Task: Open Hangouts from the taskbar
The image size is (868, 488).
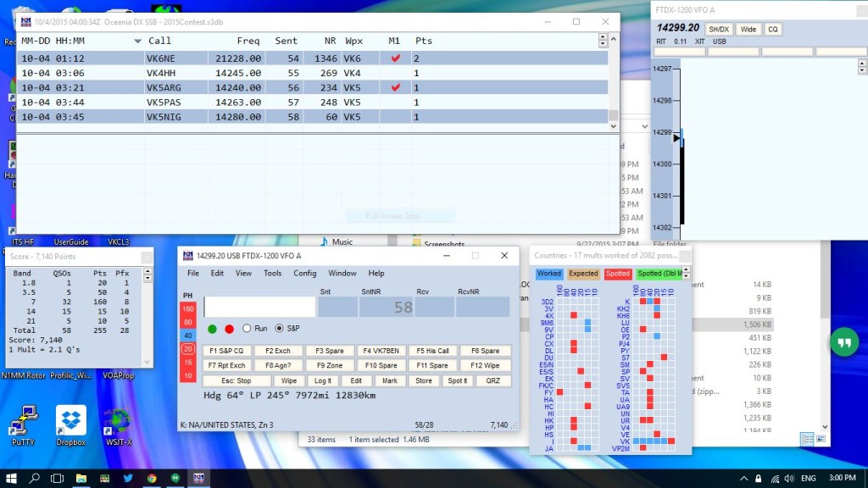Action: [x=175, y=478]
